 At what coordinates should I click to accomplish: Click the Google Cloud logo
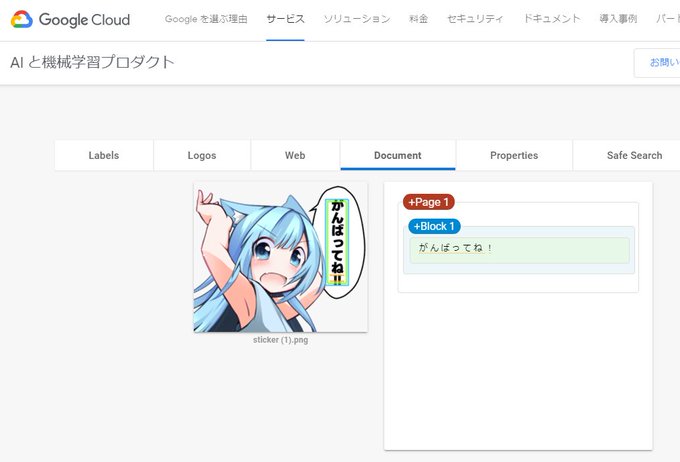coord(70,20)
